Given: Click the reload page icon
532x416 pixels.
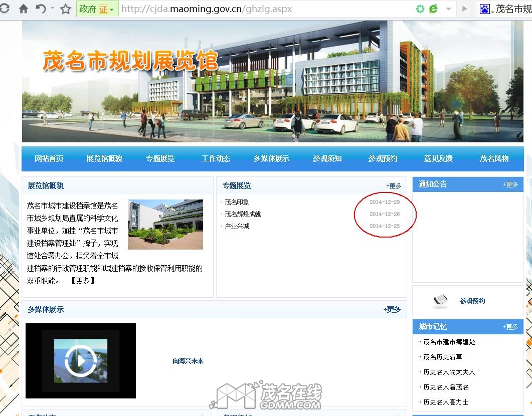Looking at the screenshot, I should (5, 9).
